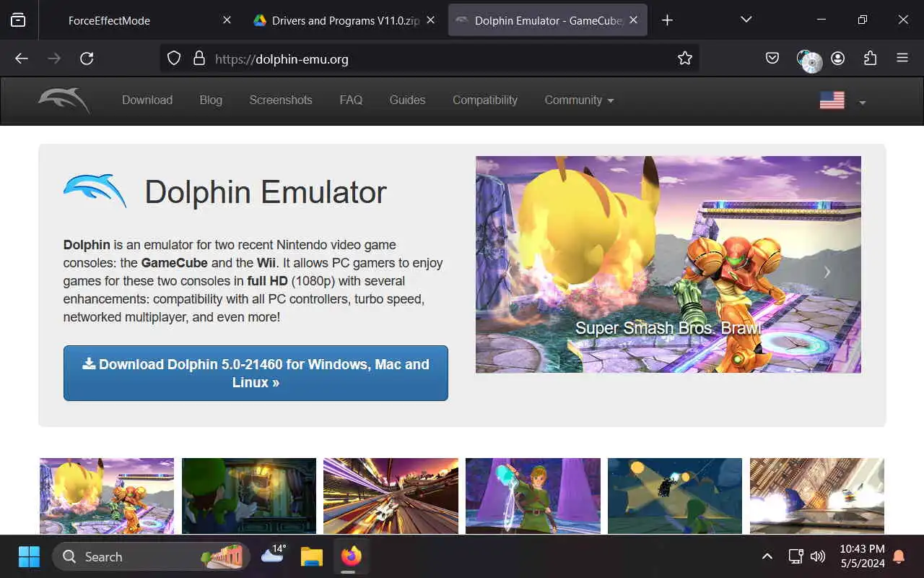Close the Dolphin Emulator tab
The height and width of the screenshot is (578, 924).
[633, 20]
